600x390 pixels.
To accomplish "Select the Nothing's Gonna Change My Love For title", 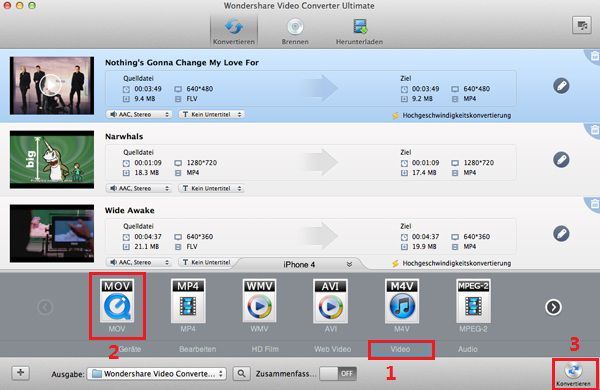I will [182, 62].
